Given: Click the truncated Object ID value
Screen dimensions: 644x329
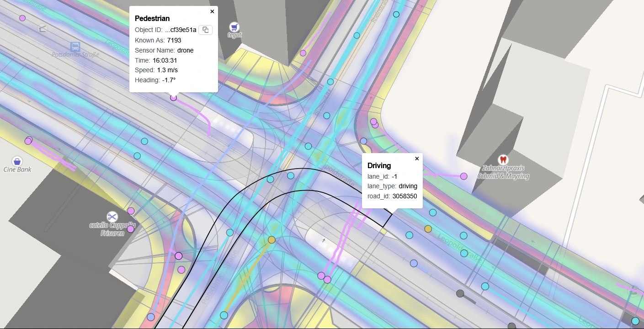Looking at the screenshot, I should click(181, 30).
